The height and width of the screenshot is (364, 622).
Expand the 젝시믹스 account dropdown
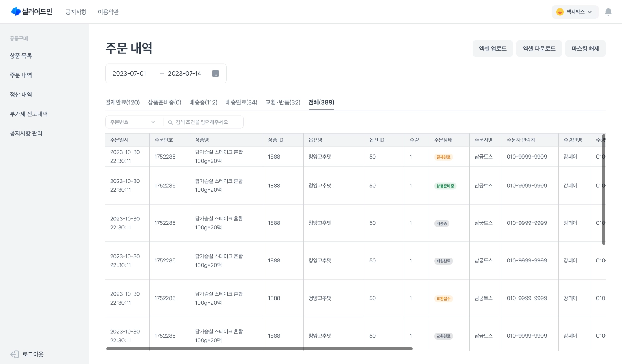(x=590, y=12)
